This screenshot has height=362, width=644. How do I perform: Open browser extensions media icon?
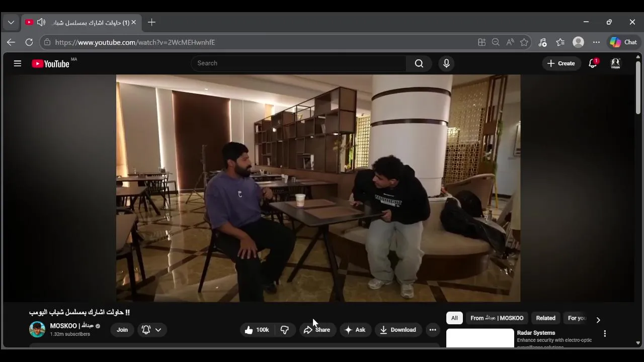pyautogui.click(x=542, y=42)
